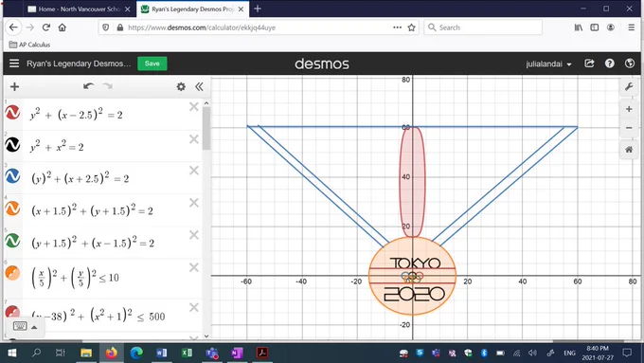The width and height of the screenshot is (644, 363).
Task: Toggle visibility of (x/5)²+(y/5)²≤10 region
Action: pyautogui.click(x=12, y=273)
